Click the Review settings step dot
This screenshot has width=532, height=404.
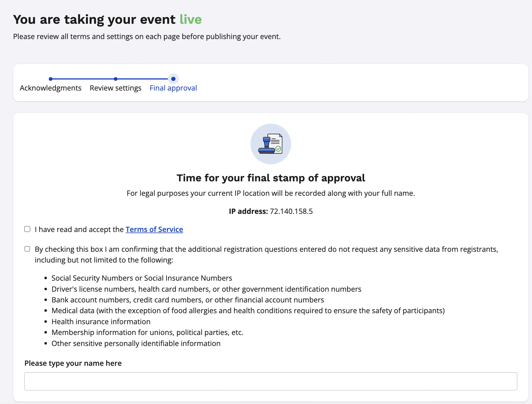[116, 79]
